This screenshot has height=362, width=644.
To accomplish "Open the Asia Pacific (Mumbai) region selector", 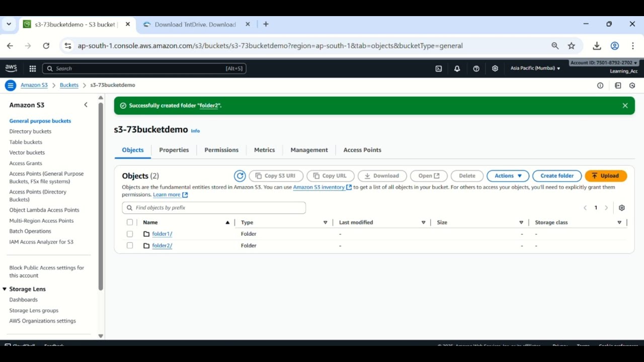I will click(x=535, y=68).
